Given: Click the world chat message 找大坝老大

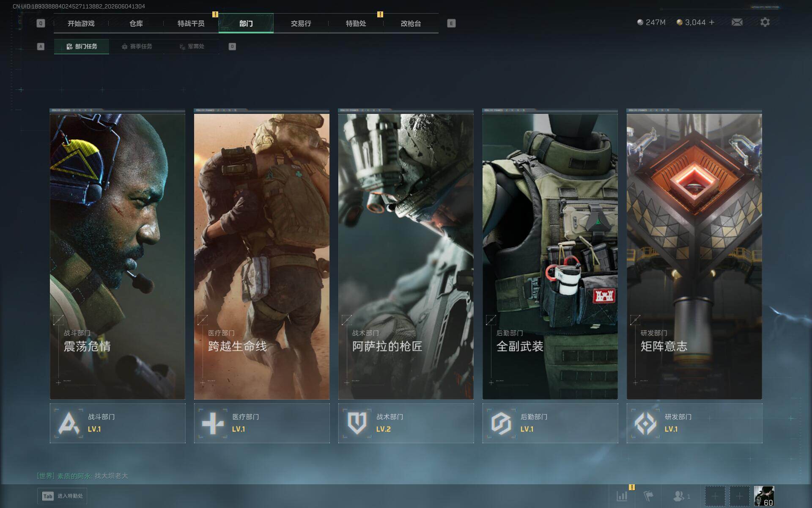Looking at the screenshot, I should pos(111,476).
